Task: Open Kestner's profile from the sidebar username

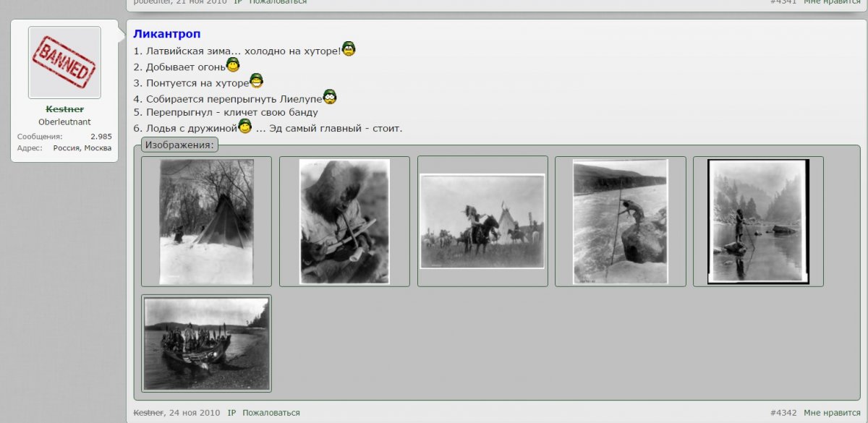Action: (64, 109)
